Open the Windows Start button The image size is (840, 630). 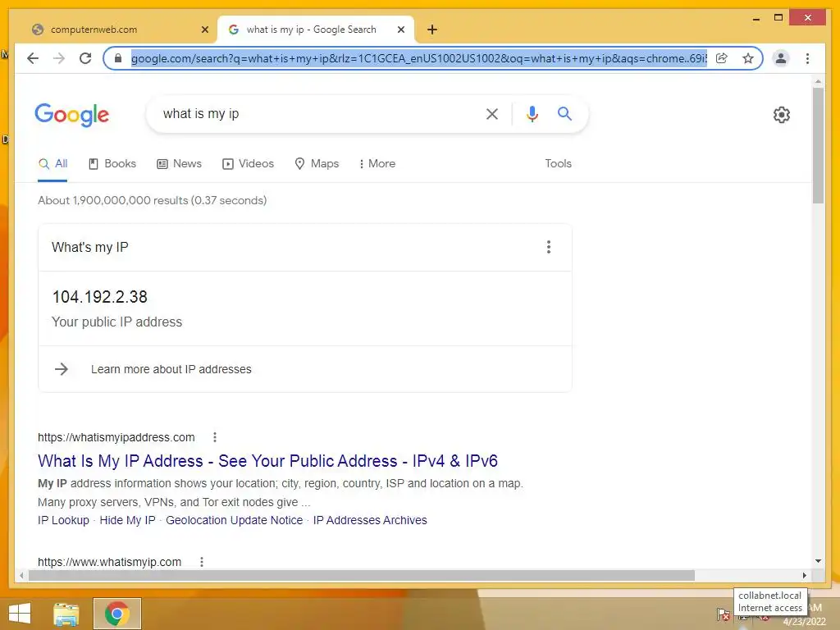pyautogui.click(x=20, y=614)
